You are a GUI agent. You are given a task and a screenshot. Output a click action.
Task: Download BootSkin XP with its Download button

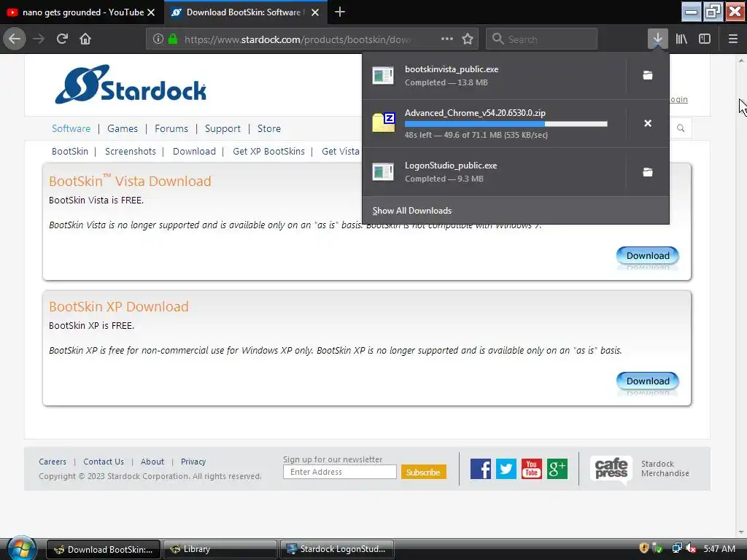point(648,381)
